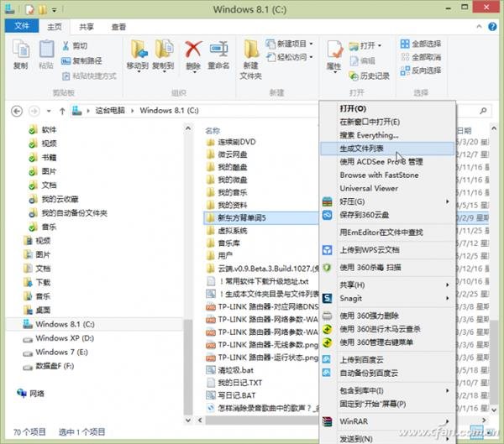
Task: Expand the WinRAR submenu
Action: pos(387,421)
